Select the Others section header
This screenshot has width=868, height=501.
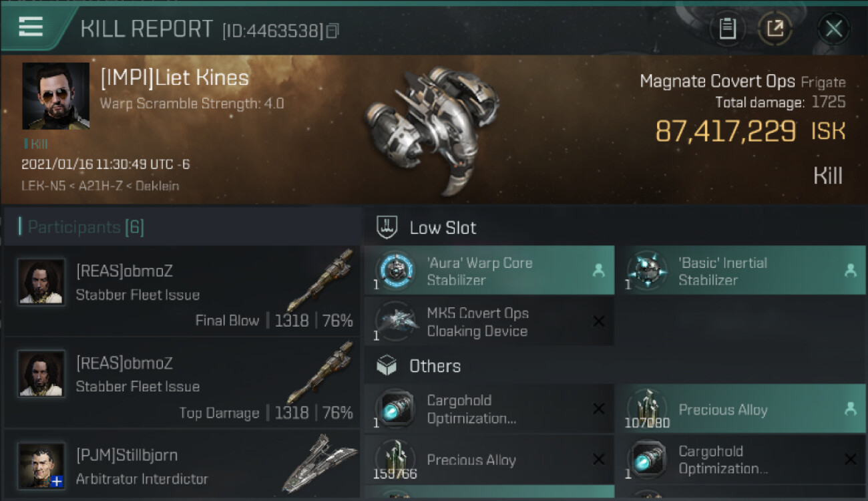[435, 366]
